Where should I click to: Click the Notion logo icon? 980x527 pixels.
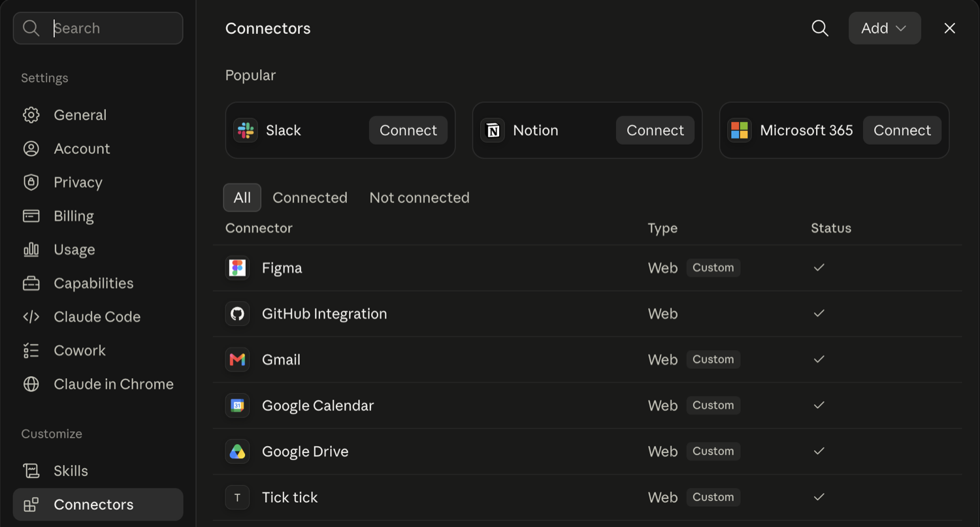[x=493, y=130]
